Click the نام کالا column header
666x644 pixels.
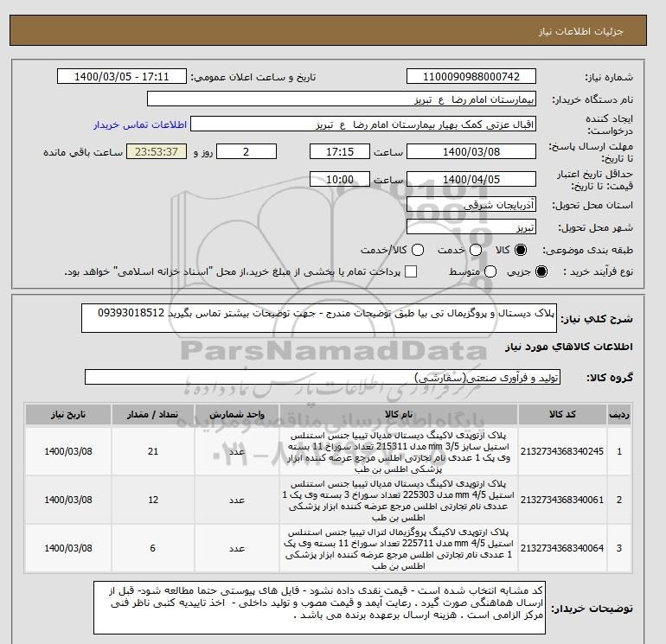pos(399,415)
